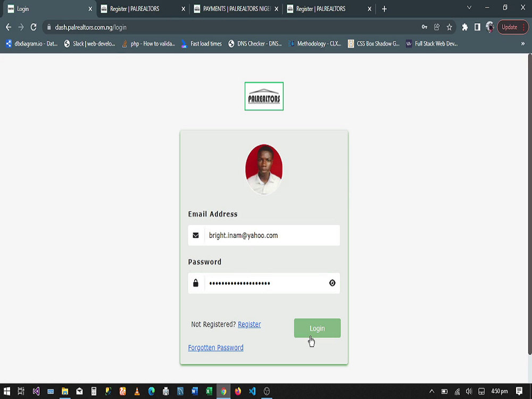
Task: Open the clock showing 4:50 pm
Action: coord(500,391)
